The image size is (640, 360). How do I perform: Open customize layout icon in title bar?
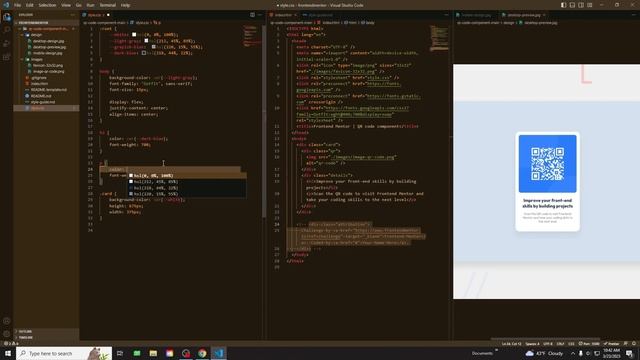point(590,5)
